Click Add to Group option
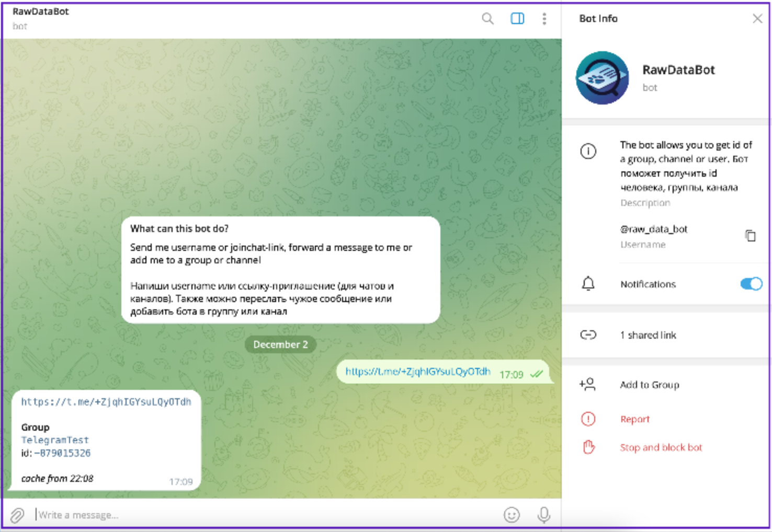 649,385
